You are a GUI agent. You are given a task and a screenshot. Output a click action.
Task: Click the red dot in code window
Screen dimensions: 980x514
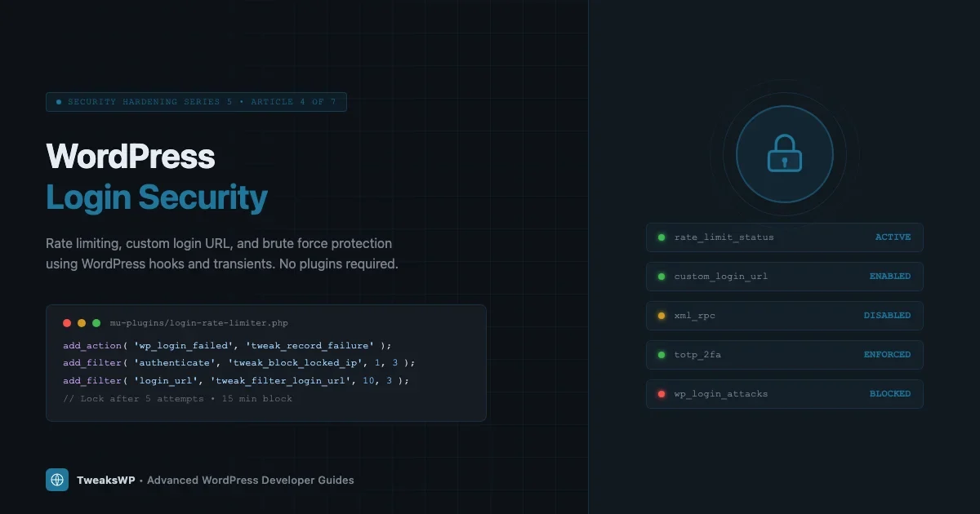pos(67,323)
